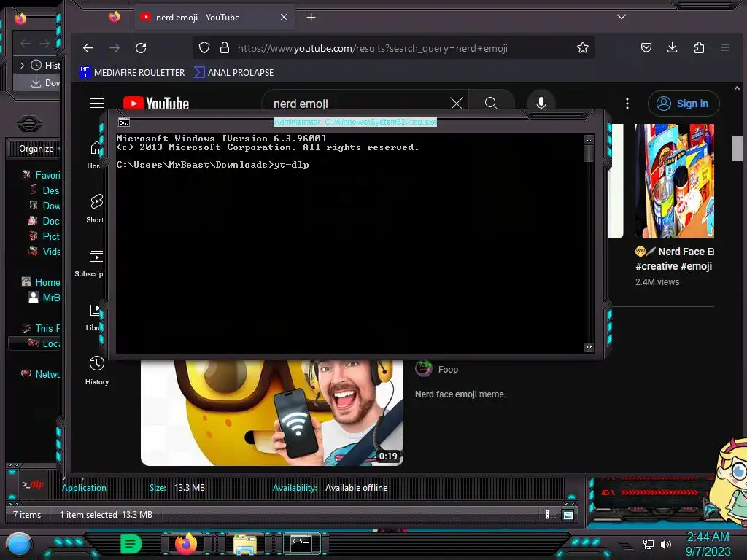
Task: Show site info via padlock icon
Action: click(x=225, y=47)
